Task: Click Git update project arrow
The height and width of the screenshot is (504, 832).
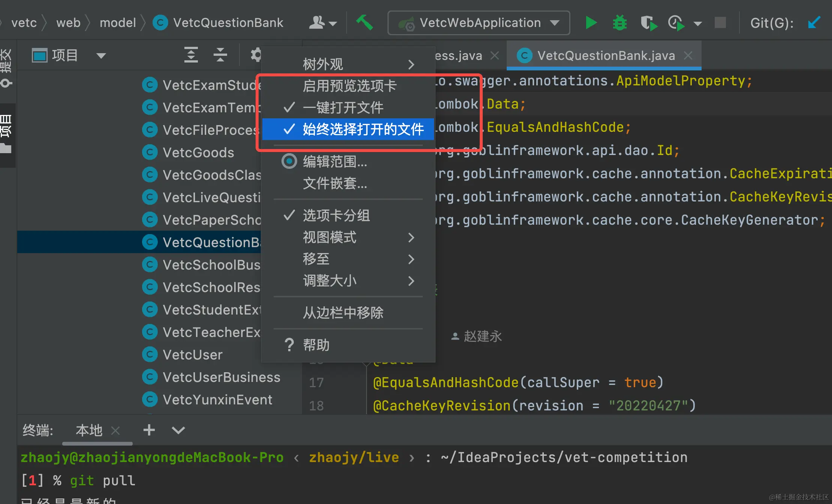Action: pos(814,22)
